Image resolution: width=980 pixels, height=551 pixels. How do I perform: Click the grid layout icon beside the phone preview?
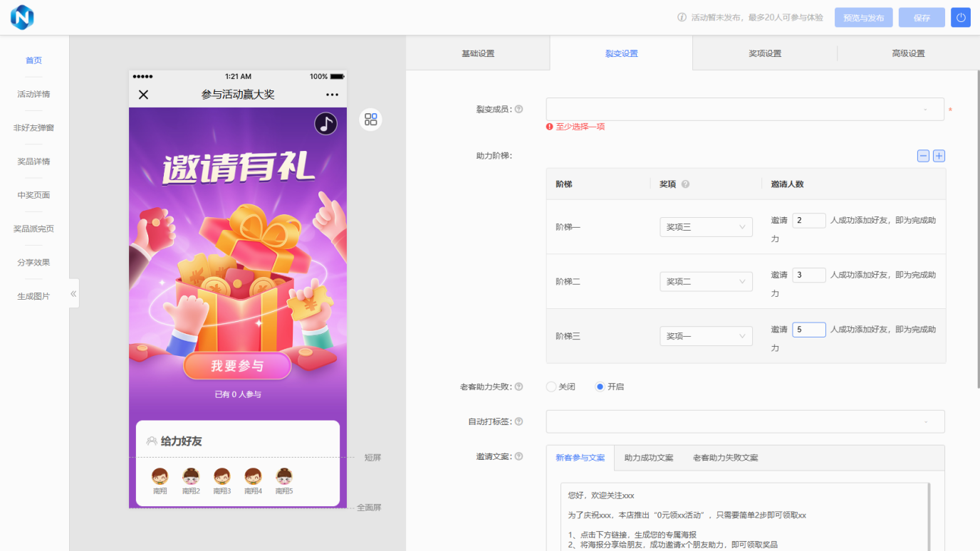(371, 120)
